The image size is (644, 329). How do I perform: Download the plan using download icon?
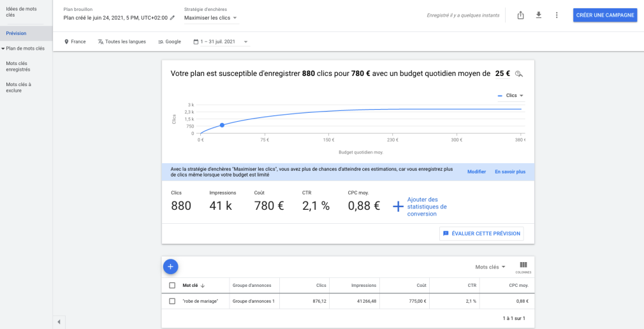click(538, 15)
